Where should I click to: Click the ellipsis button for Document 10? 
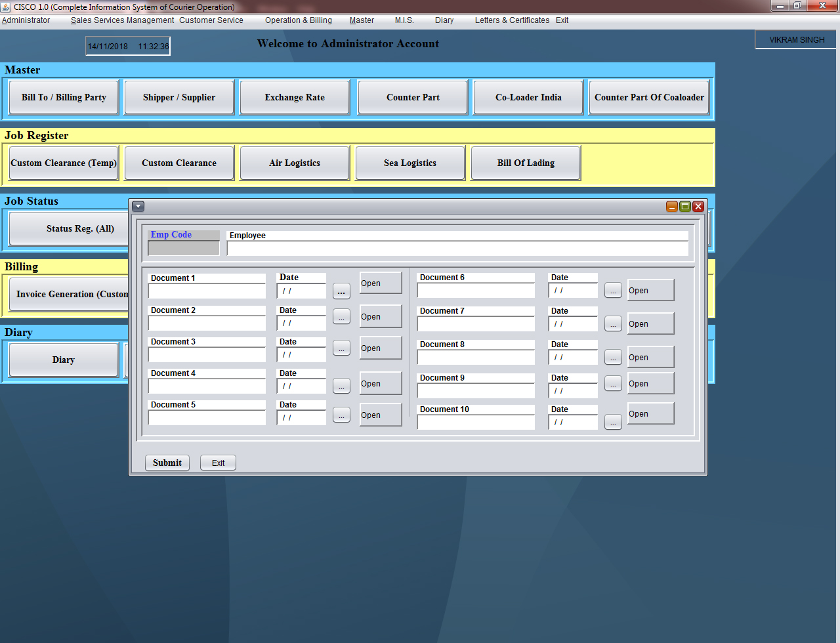(613, 423)
